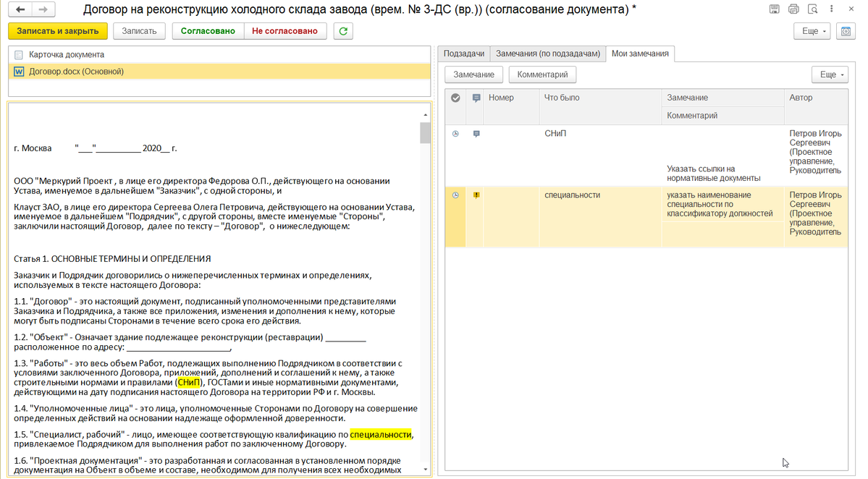The height and width of the screenshot is (479, 868).
Task: Click the Word file icon for Договор.docx
Action: click(x=19, y=72)
